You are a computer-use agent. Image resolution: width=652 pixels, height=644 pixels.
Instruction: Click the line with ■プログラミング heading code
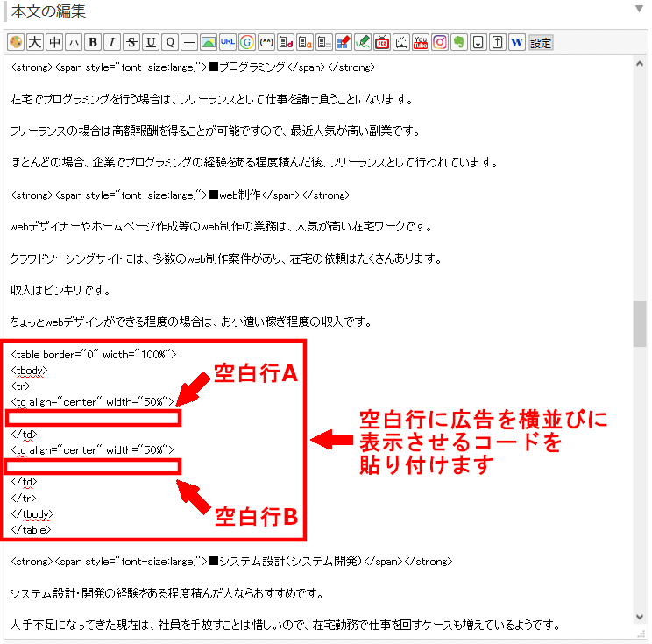click(x=193, y=67)
